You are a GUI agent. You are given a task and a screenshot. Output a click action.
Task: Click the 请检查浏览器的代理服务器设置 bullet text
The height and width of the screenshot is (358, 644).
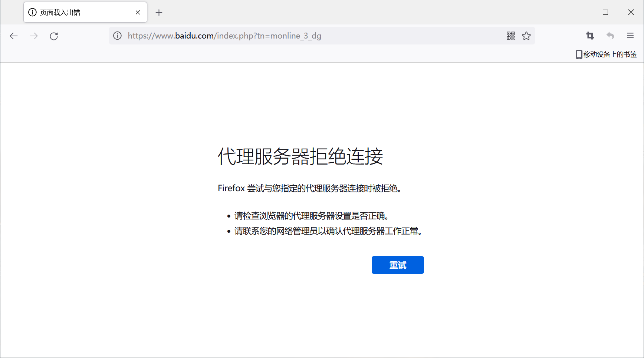pos(311,216)
